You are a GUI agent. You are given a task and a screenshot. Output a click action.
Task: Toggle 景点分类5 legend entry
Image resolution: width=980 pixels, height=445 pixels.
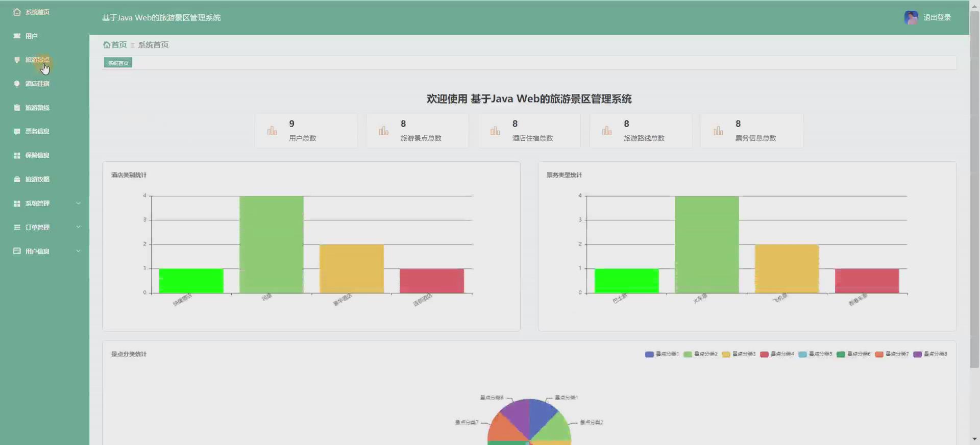815,354
